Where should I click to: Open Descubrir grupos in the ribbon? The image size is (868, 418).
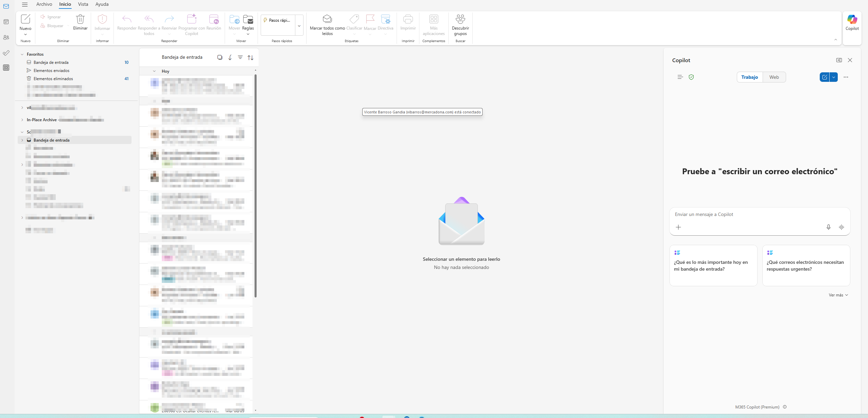tap(461, 25)
